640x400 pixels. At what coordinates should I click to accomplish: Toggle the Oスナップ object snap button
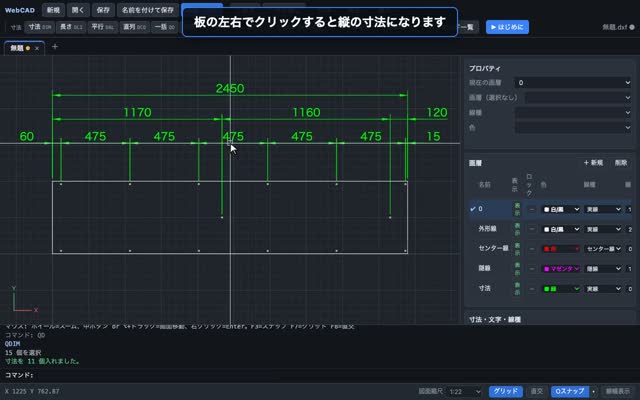coord(570,391)
